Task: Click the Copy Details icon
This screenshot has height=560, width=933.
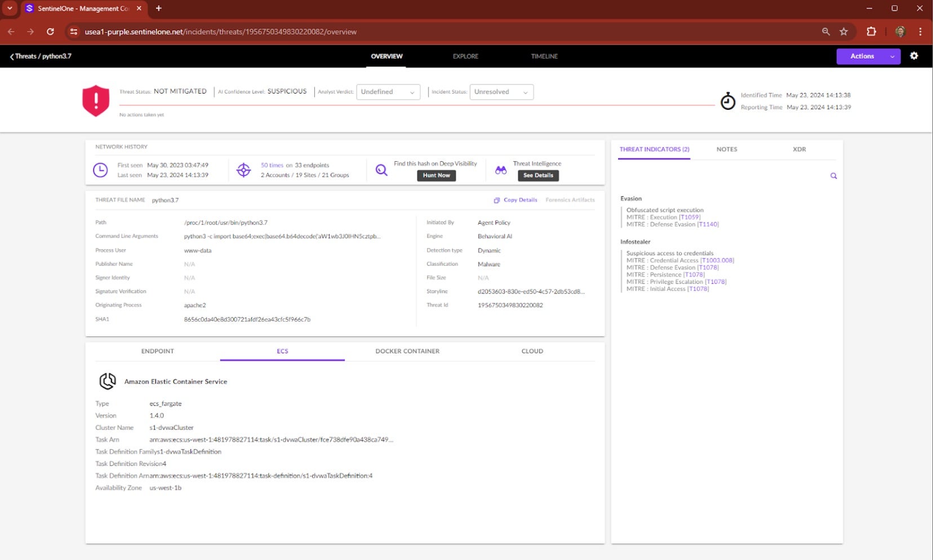Action: pyautogui.click(x=496, y=200)
